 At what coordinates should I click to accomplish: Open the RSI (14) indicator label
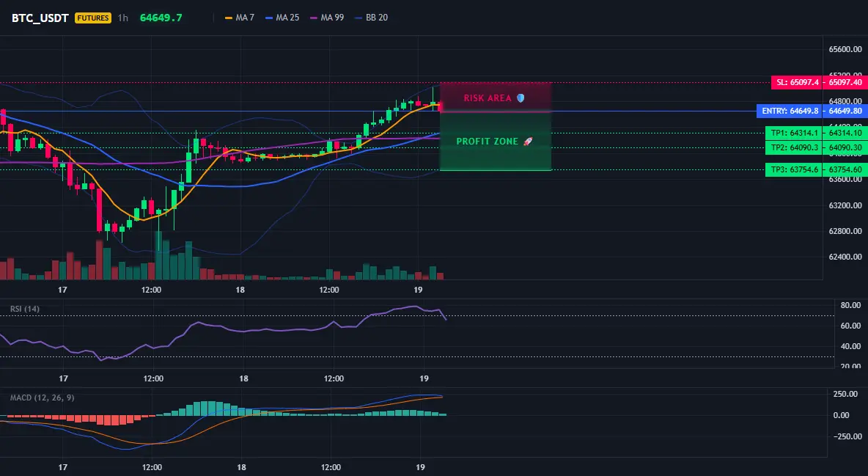pyautogui.click(x=25, y=309)
